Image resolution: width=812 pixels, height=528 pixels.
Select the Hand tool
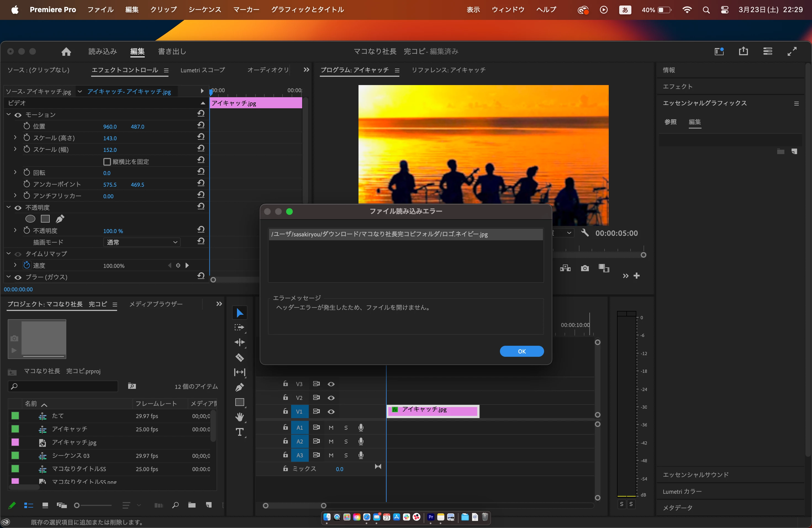coord(239,416)
